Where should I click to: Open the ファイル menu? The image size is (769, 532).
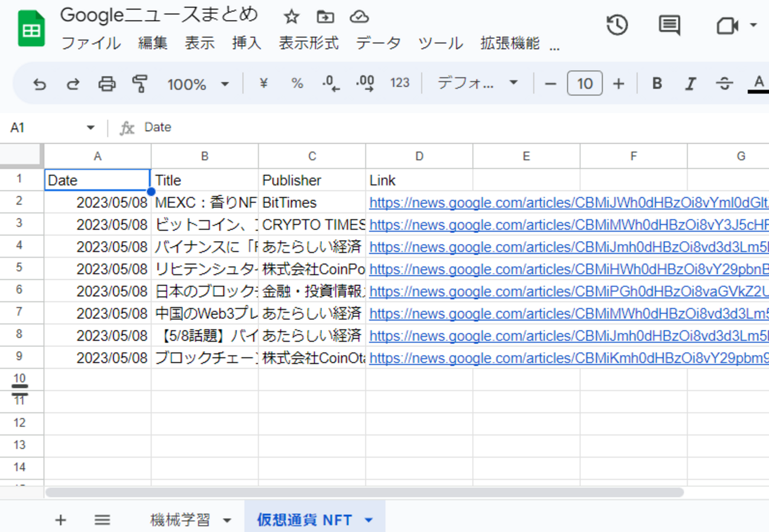pyautogui.click(x=91, y=43)
